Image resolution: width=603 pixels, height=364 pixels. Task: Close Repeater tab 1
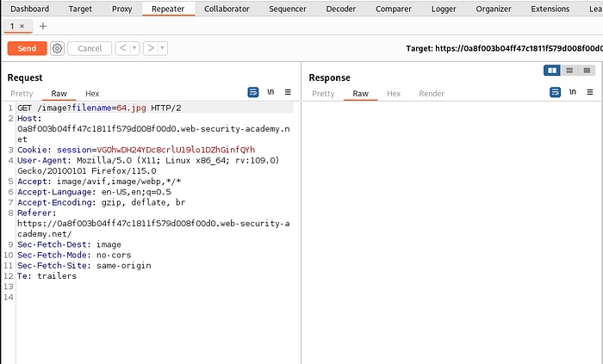click(x=22, y=27)
